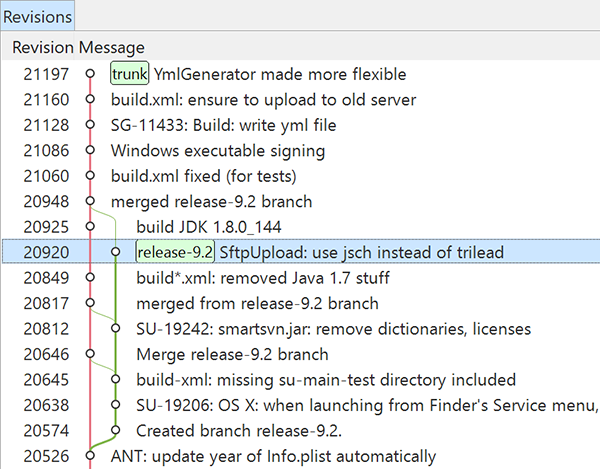Screen dimensions: 600x469
Task: Select build JDK 1.8.0_144 commit
Action: pyautogui.click(x=208, y=227)
